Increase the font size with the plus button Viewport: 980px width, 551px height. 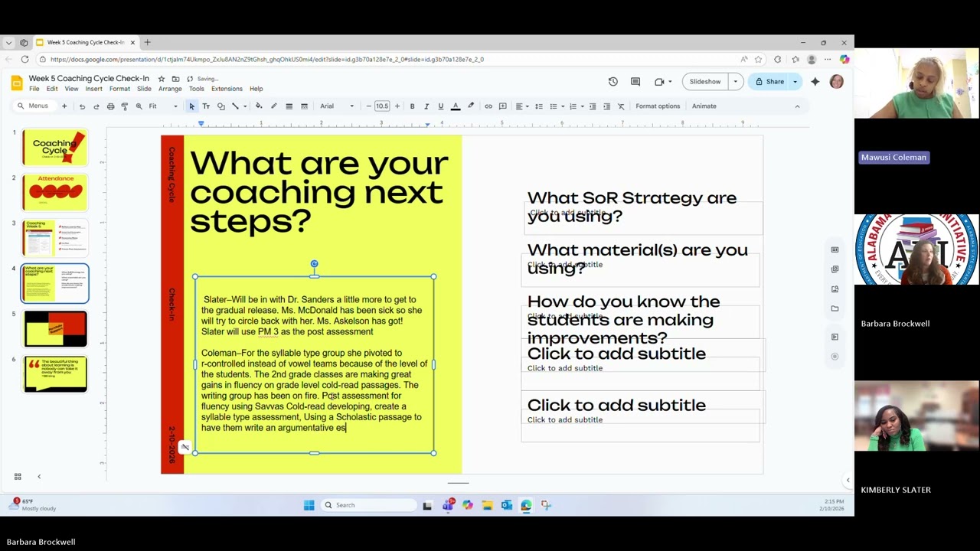pyautogui.click(x=397, y=106)
